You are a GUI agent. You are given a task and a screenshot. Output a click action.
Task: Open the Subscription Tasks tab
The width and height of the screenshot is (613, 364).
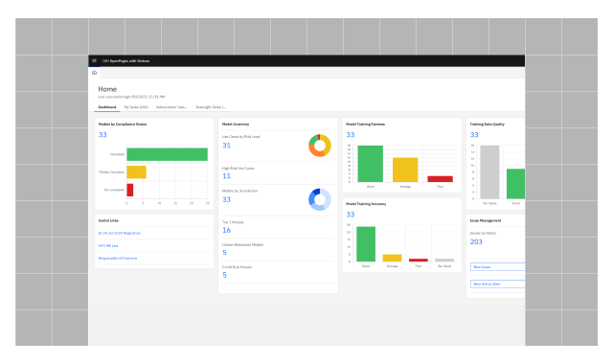tap(171, 107)
